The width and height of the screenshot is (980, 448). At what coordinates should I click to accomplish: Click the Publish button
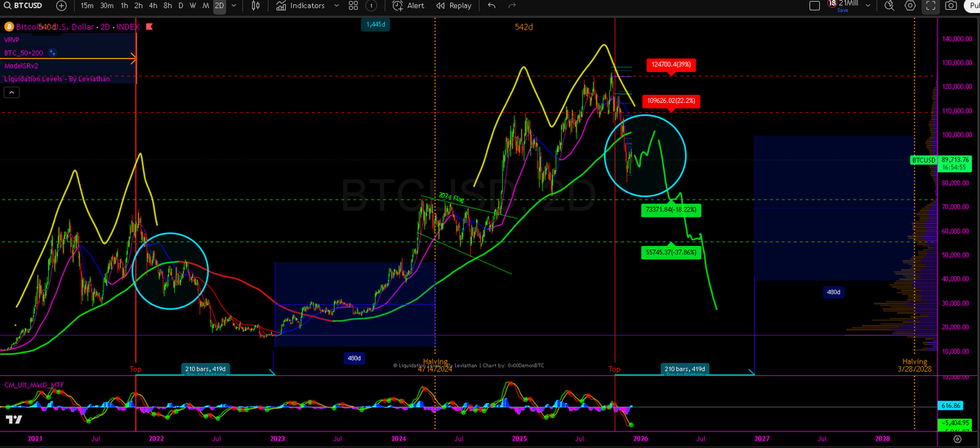pos(972,6)
